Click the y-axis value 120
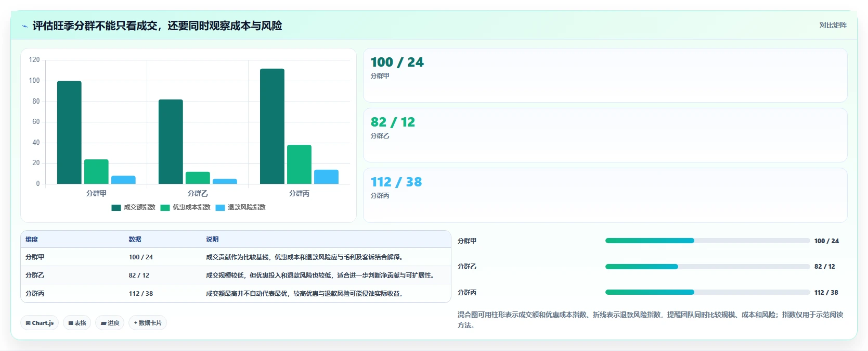 pyautogui.click(x=34, y=60)
